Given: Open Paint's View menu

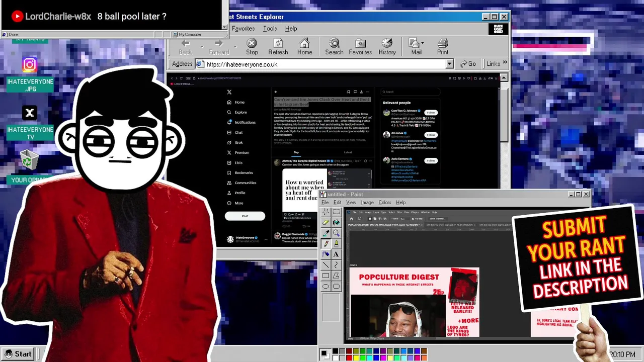Looking at the screenshot, I should point(351,203).
